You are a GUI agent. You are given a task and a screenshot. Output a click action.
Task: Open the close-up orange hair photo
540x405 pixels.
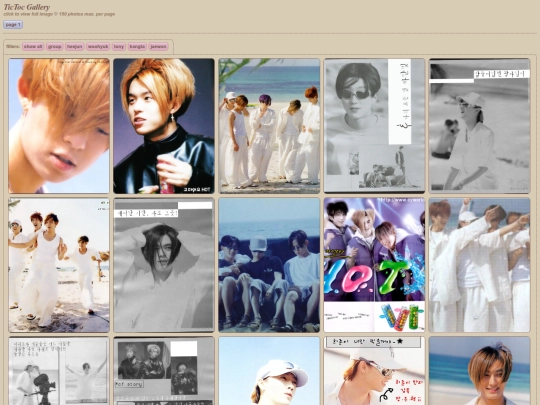[59, 126]
